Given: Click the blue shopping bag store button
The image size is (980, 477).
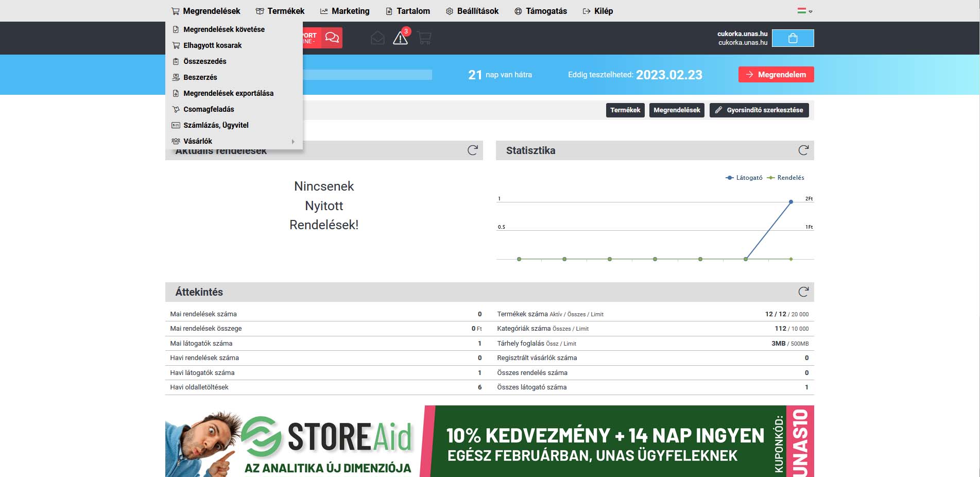Looking at the screenshot, I should [793, 38].
